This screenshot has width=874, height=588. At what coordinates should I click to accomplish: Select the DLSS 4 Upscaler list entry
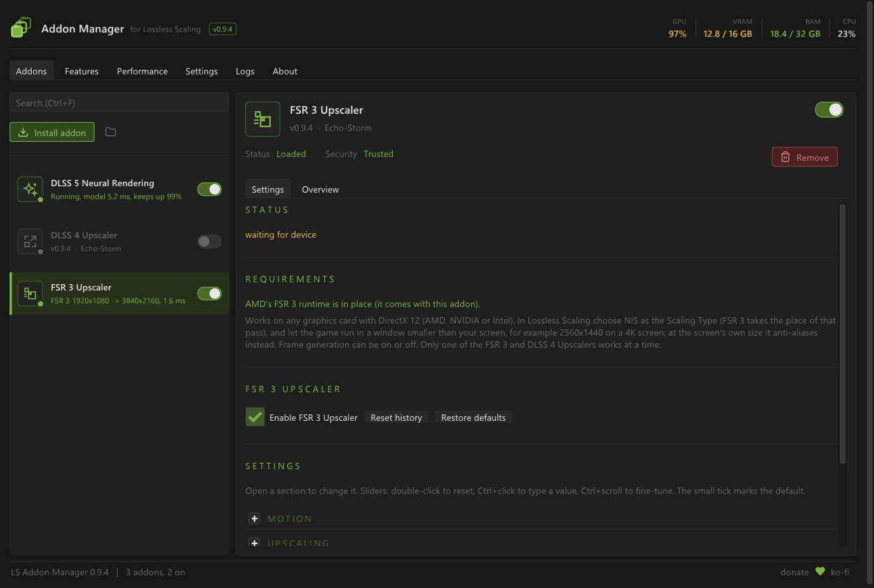119,242
